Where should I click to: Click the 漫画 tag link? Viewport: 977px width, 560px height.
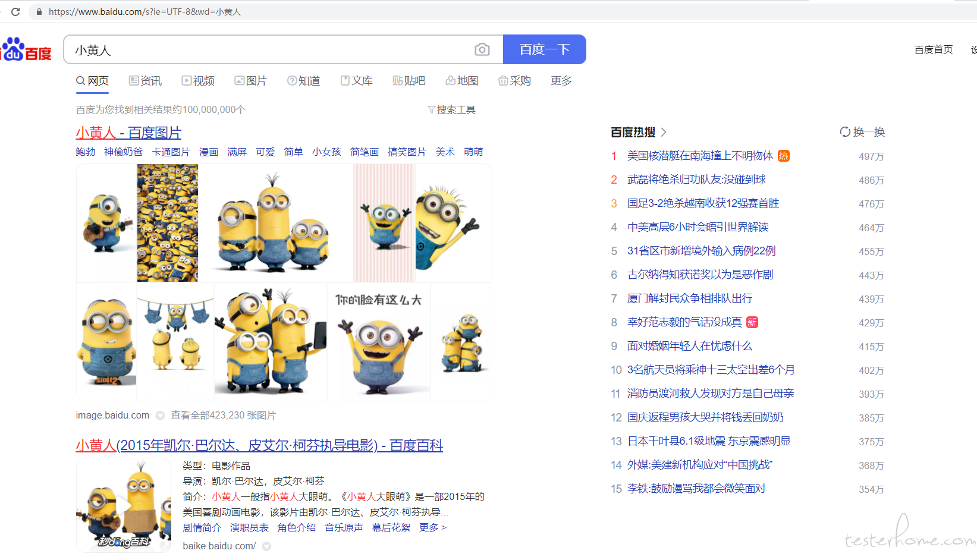208,152
